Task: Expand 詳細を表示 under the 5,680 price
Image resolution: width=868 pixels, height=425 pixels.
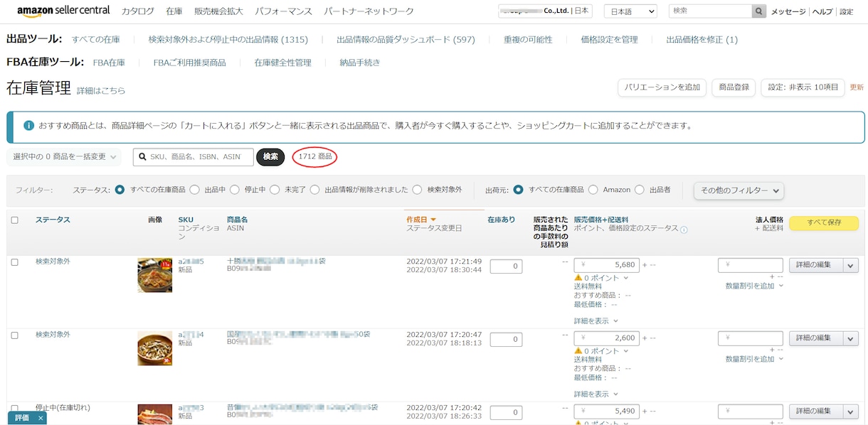Action: [596, 321]
